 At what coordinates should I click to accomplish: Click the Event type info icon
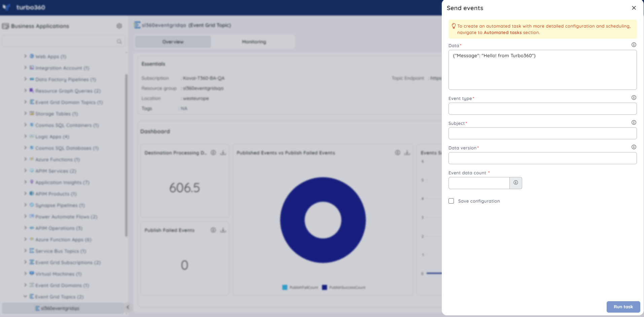[634, 98]
